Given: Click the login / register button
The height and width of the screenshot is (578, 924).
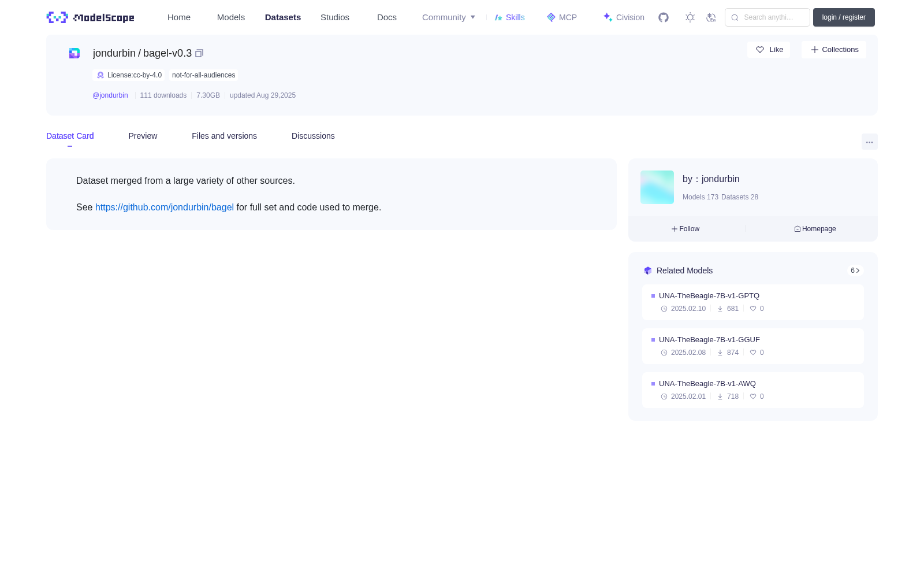Looking at the screenshot, I should (x=844, y=17).
